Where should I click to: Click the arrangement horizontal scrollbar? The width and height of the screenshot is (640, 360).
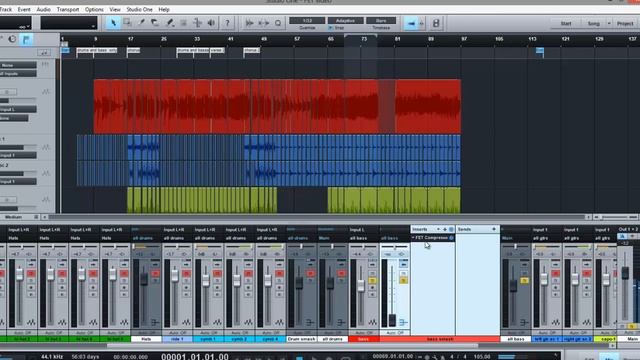(x=318, y=217)
